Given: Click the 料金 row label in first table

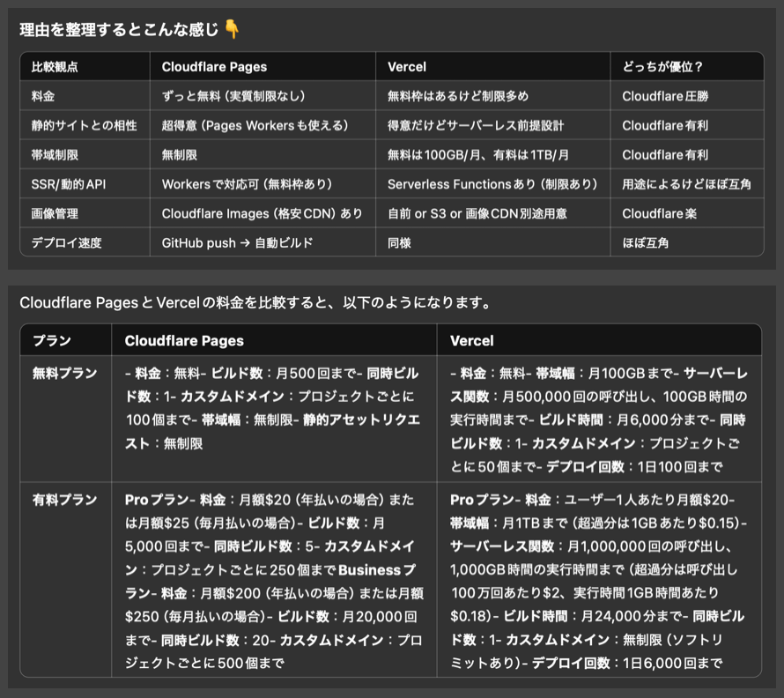Looking at the screenshot, I should pyautogui.click(x=43, y=96).
